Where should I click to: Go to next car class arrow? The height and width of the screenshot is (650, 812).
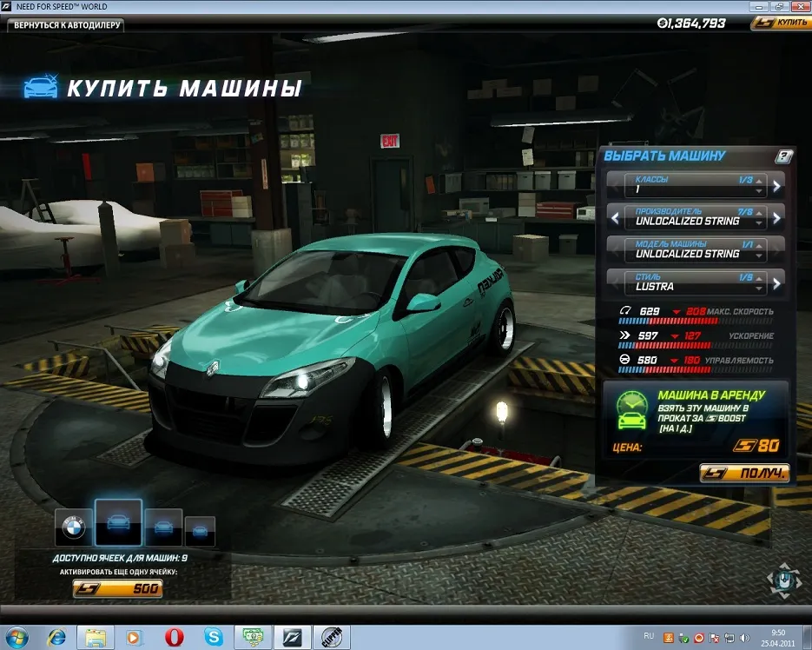tap(776, 186)
